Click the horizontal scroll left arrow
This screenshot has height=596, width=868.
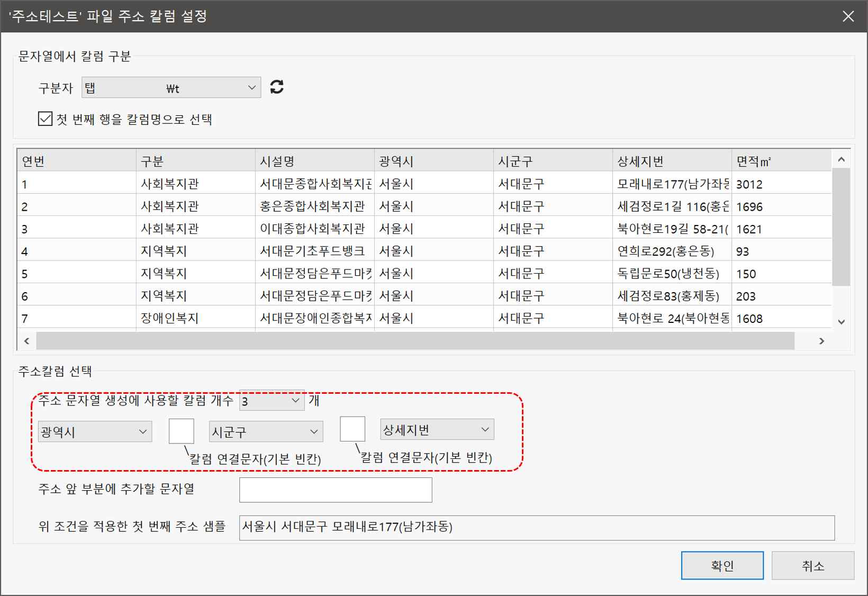(26, 341)
